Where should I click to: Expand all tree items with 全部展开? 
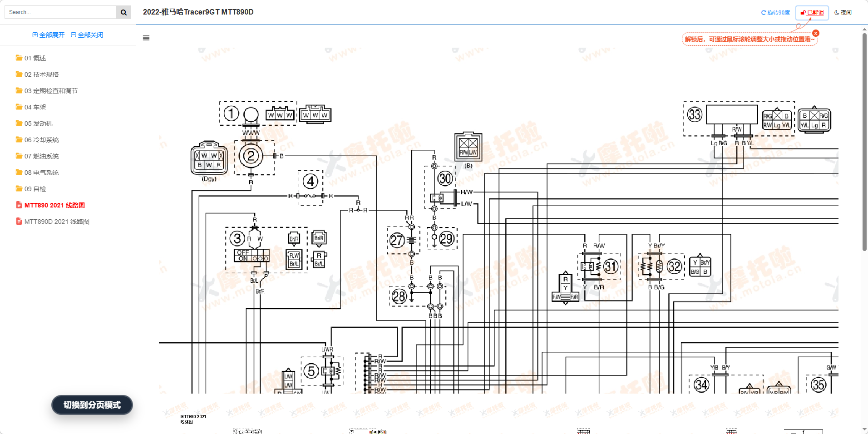coord(49,35)
